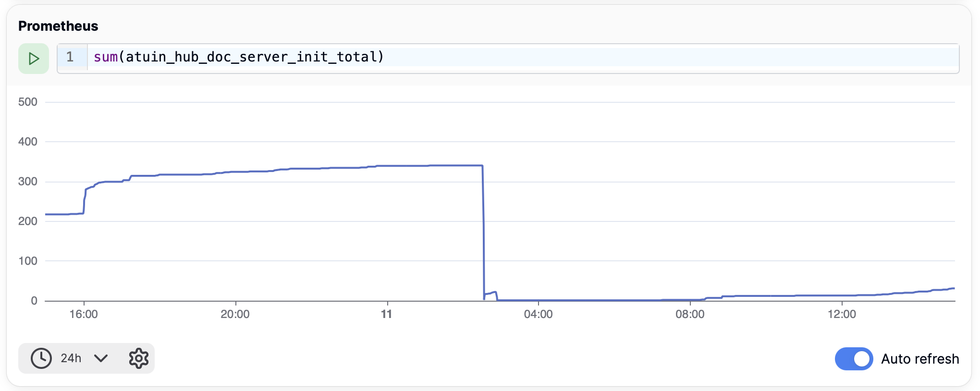Select the 04:00 x-axis tick label
The height and width of the screenshot is (391, 980).
538,314
